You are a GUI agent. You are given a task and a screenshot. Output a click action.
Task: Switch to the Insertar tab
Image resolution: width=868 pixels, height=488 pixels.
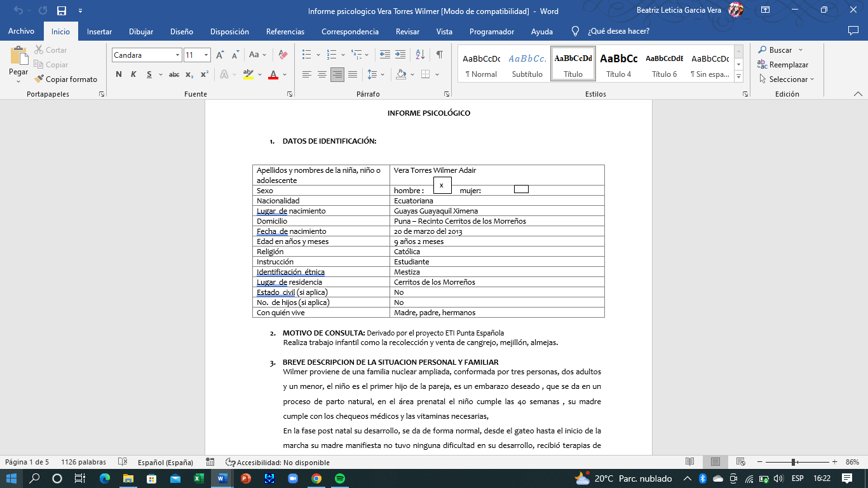(99, 31)
